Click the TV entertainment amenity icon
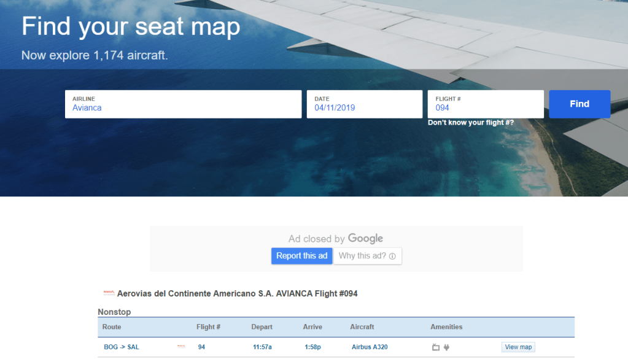This screenshot has height=364, width=628. 436,347
